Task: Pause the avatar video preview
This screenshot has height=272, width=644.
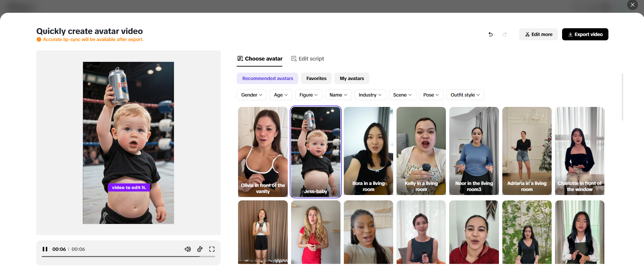Action: point(45,249)
